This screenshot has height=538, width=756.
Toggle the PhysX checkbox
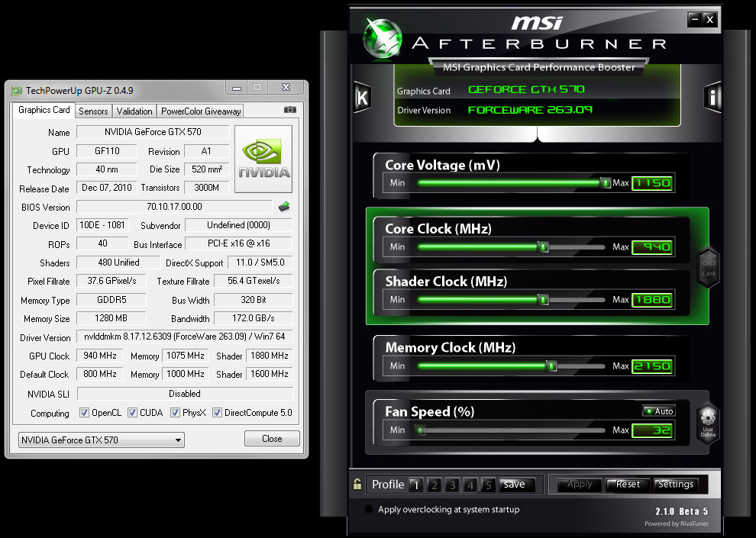pos(175,413)
